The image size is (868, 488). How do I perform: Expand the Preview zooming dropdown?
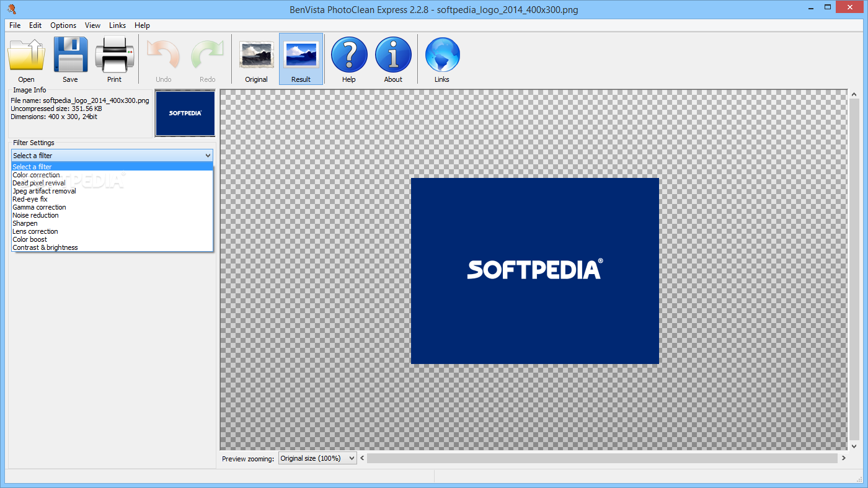317,458
